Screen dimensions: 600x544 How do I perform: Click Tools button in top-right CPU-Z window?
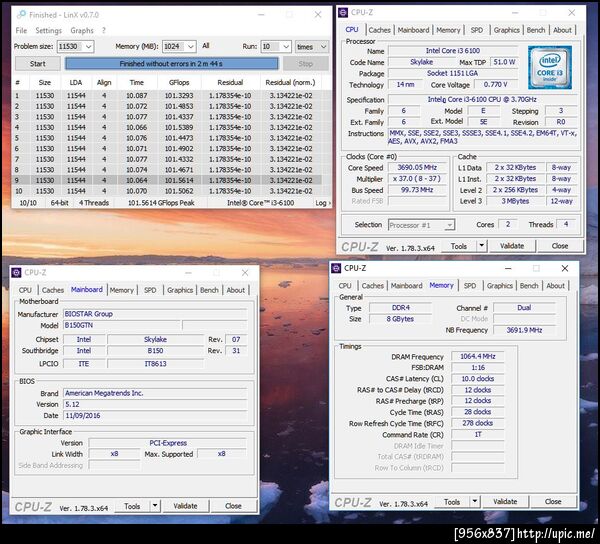pyautogui.click(x=459, y=246)
